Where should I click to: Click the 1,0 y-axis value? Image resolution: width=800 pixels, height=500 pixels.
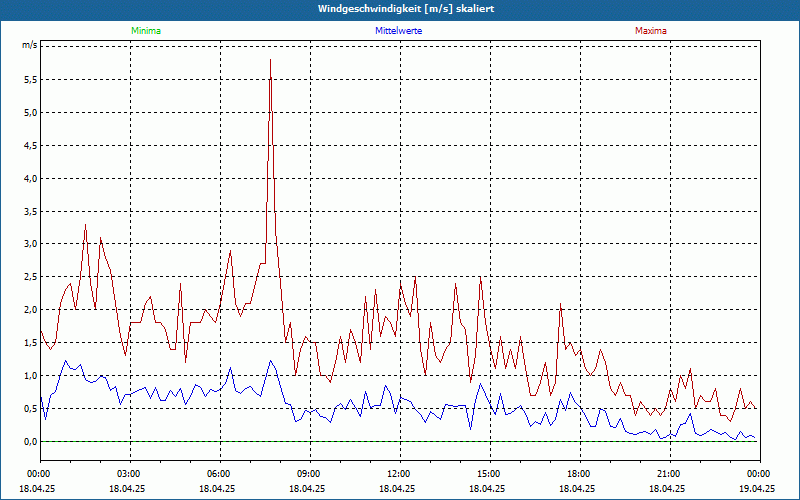coord(31,376)
